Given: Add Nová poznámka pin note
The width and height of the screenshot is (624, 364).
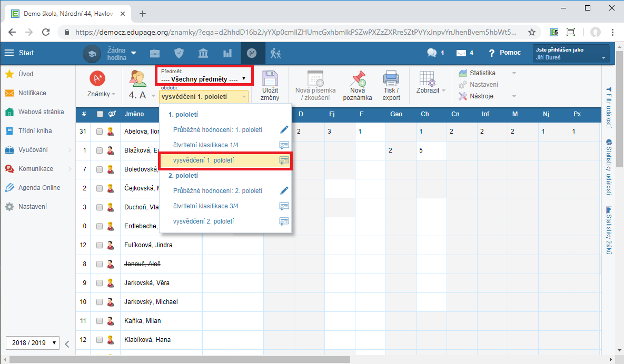Looking at the screenshot, I should 358,85.
